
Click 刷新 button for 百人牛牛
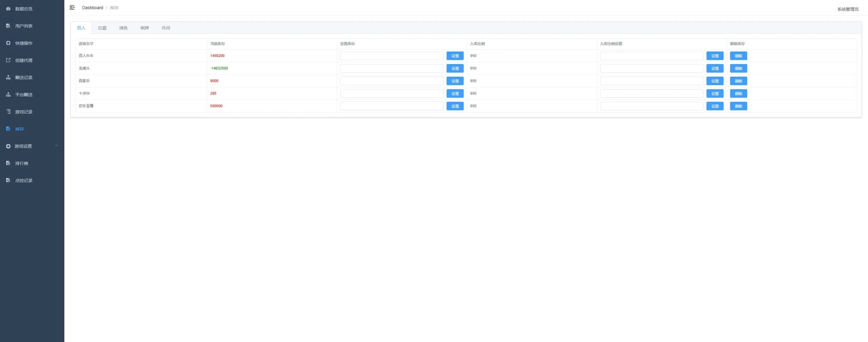pos(738,56)
